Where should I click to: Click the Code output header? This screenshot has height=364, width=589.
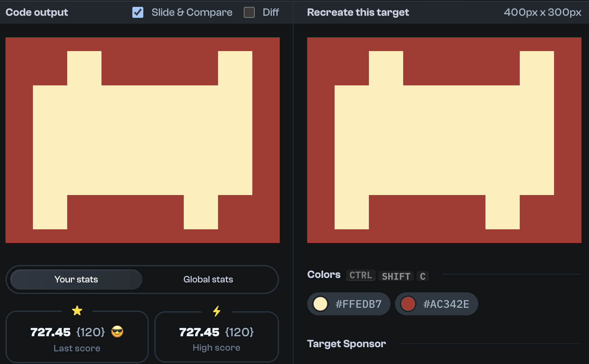pos(37,12)
